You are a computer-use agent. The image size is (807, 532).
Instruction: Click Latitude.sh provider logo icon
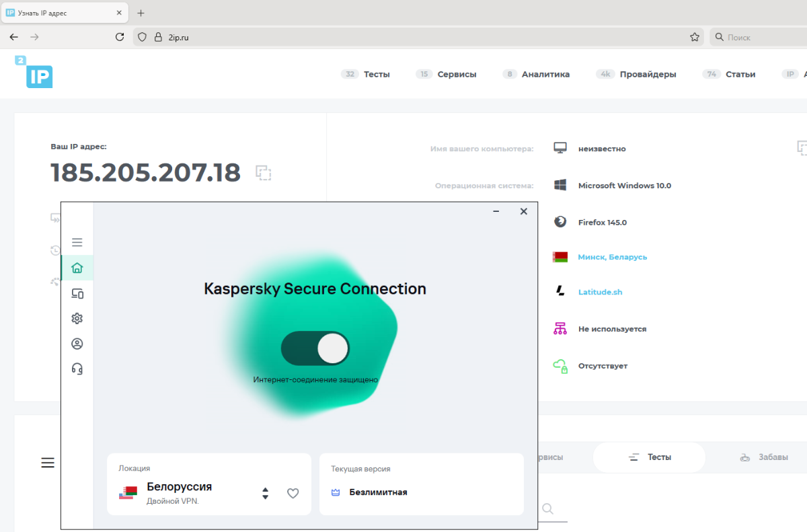point(560,291)
